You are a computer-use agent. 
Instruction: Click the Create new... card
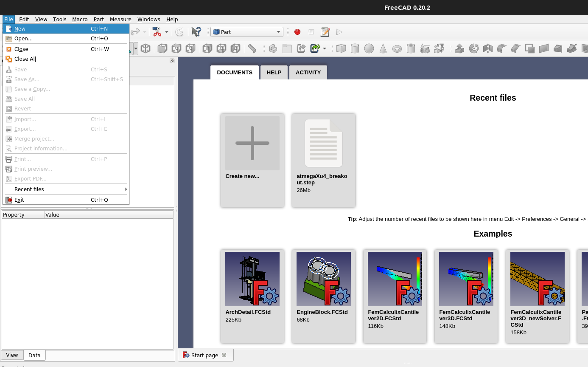(252, 161)
